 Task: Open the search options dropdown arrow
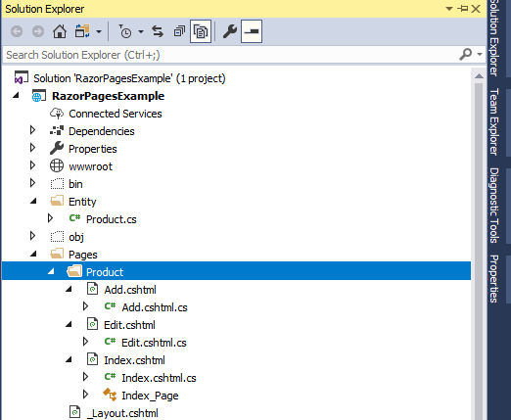480,54
